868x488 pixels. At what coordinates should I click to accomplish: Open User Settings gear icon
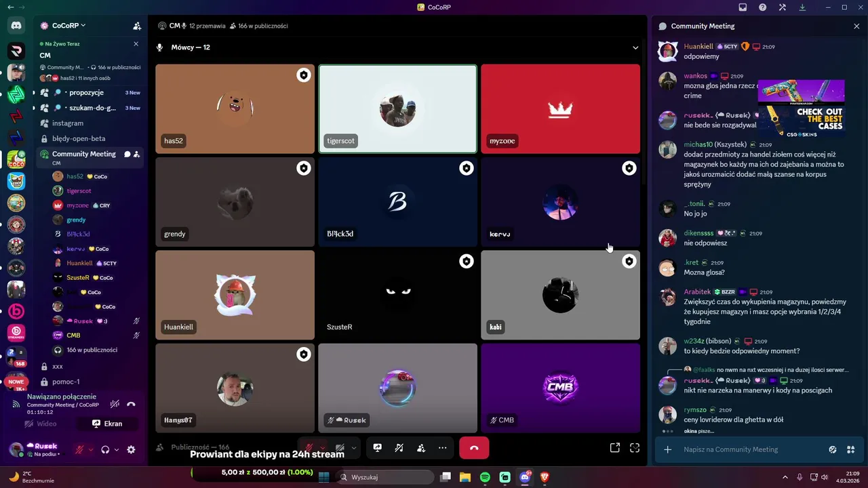pyautogui.click(x=131, y=449)
